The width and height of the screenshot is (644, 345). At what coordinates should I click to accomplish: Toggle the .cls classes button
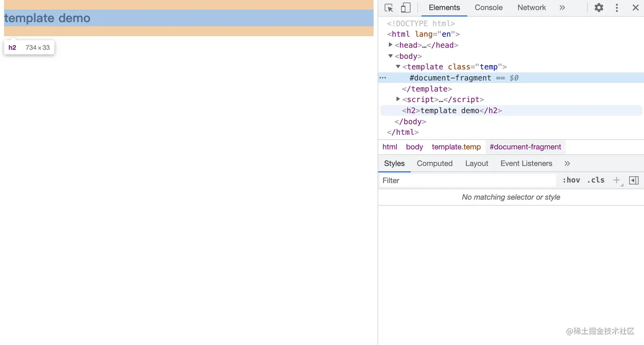click(x=595, y=180)
